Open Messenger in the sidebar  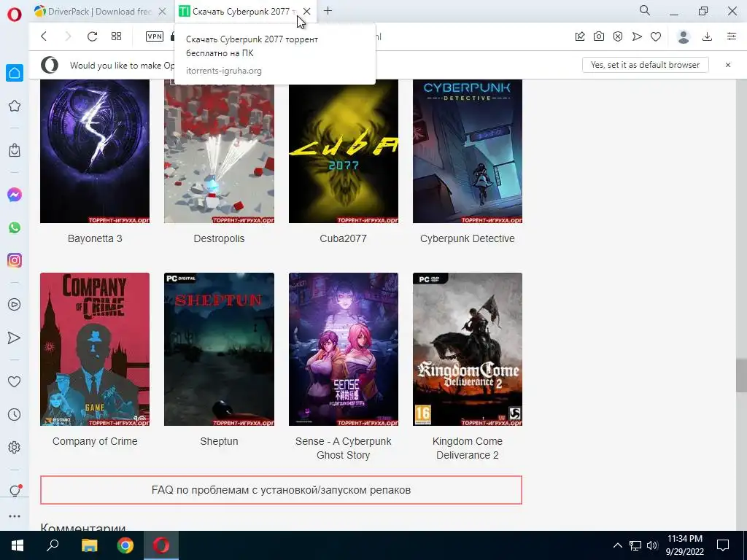tap(15, 195)
